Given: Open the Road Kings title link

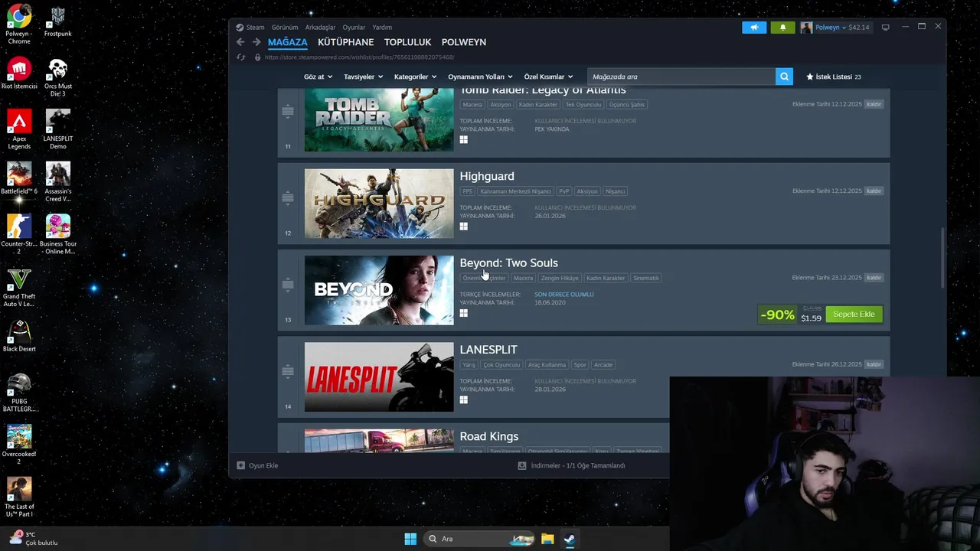Looking at the screenshot, I should (489, 436).
